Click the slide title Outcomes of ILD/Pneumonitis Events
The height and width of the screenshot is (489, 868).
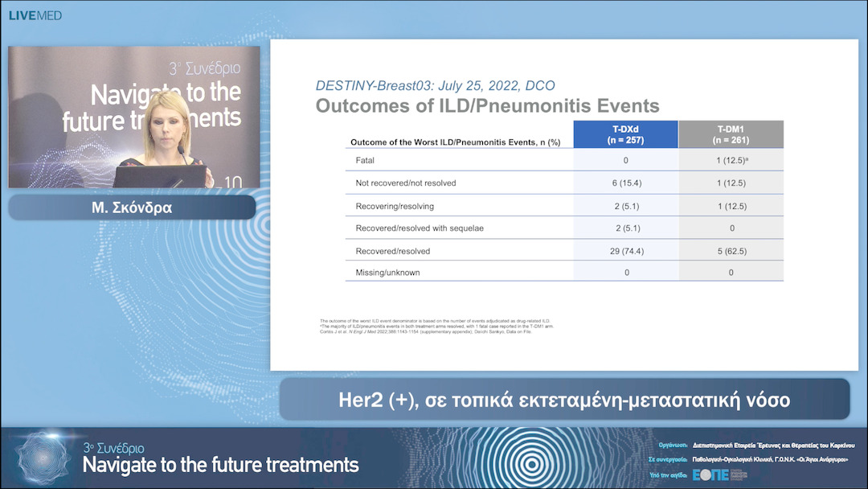point(487,106)
